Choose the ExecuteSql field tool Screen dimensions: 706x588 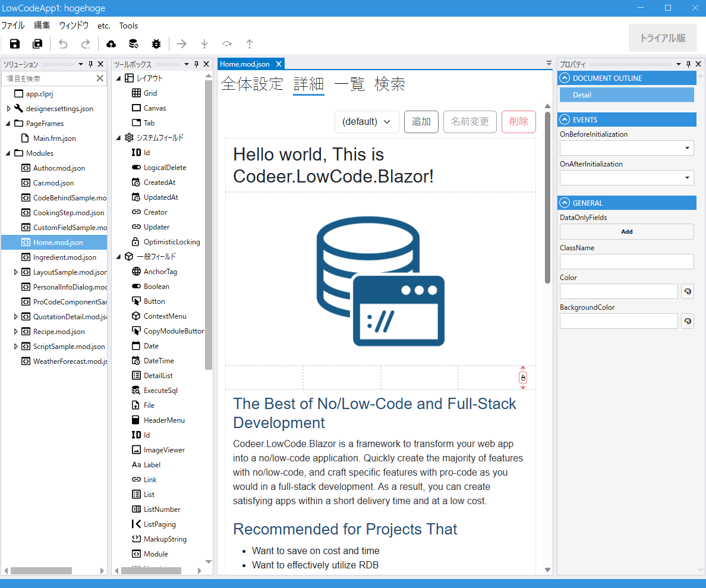pos(155,390)
